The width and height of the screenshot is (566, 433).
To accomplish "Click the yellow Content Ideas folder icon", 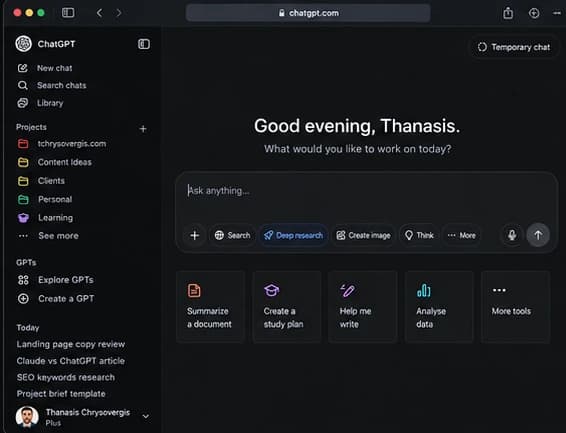I will click(23, 162).
